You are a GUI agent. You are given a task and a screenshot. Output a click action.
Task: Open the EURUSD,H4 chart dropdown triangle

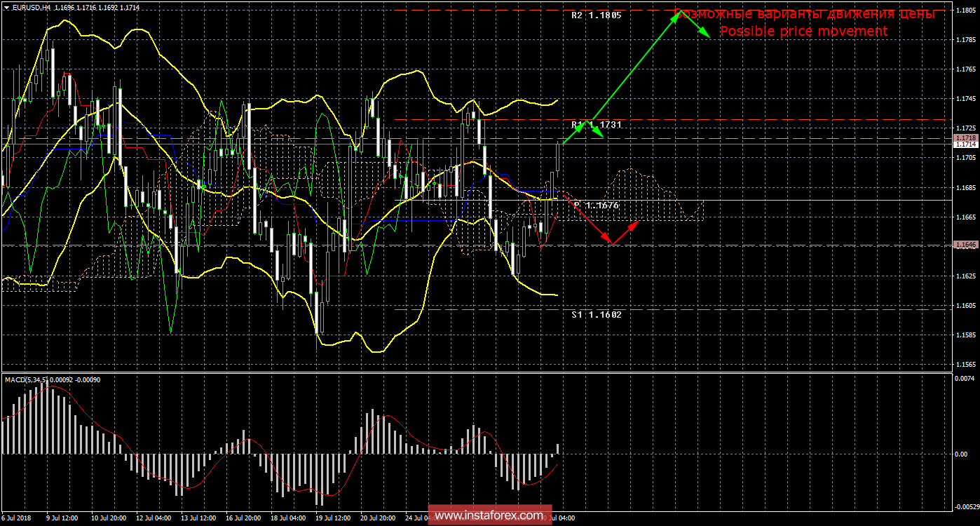(x=6, y=6)
